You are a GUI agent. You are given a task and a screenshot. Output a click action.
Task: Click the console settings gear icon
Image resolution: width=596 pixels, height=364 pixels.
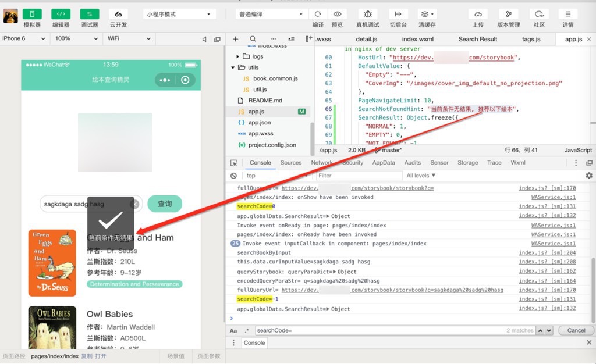[x=589, y=176]
